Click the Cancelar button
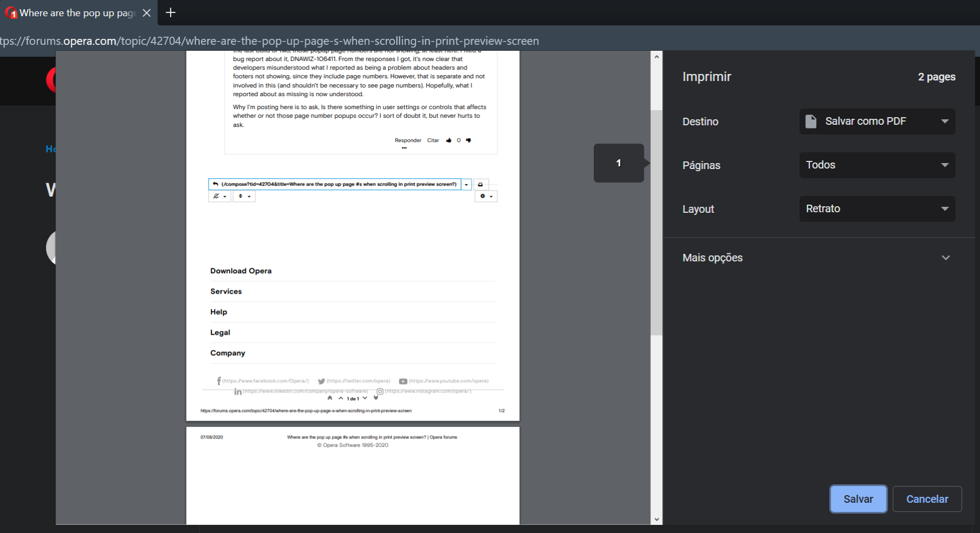 tap(927, 499)
